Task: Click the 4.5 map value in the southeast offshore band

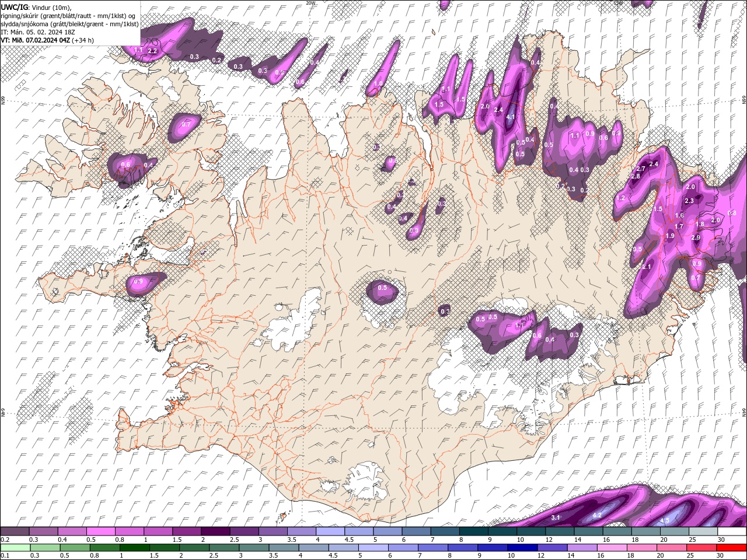Action: tap(665, 520)
